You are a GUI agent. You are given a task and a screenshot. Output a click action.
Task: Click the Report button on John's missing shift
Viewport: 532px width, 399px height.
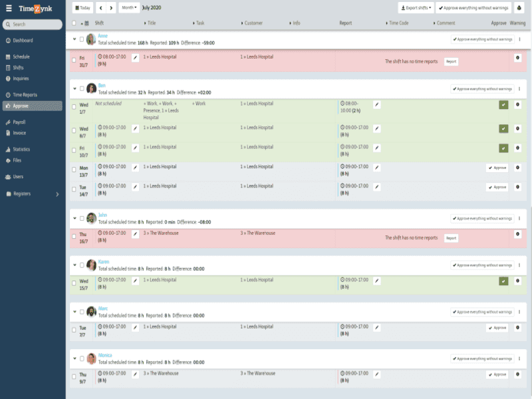coord(451,238)
